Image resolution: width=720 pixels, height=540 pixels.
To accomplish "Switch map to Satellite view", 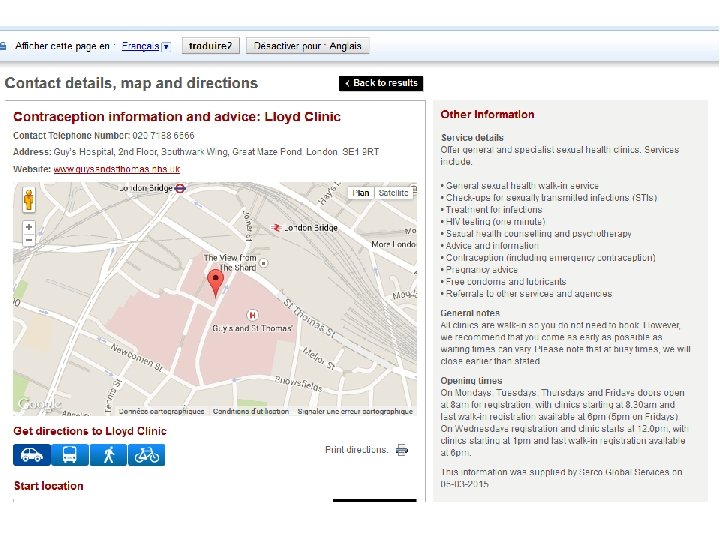I will 393,193.
